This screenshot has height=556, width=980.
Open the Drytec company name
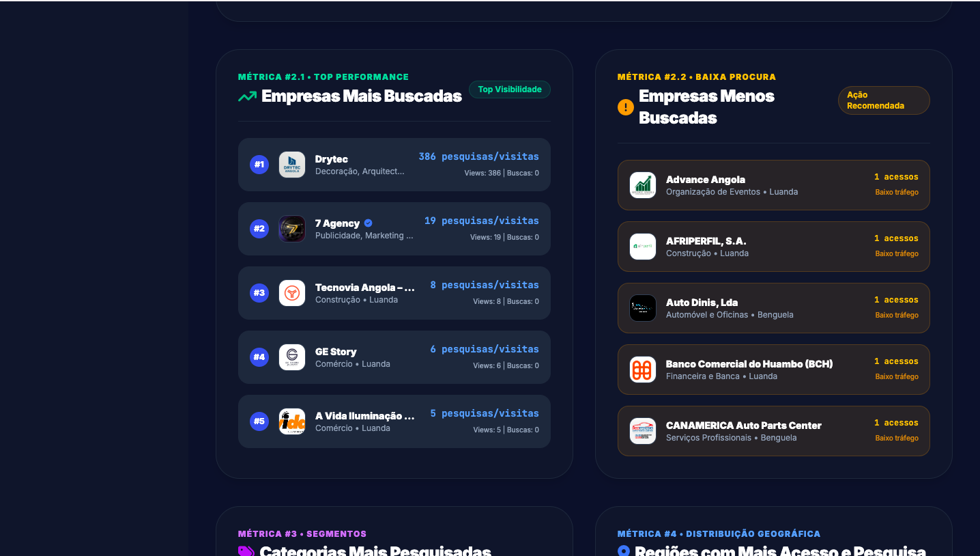[332, 159]
